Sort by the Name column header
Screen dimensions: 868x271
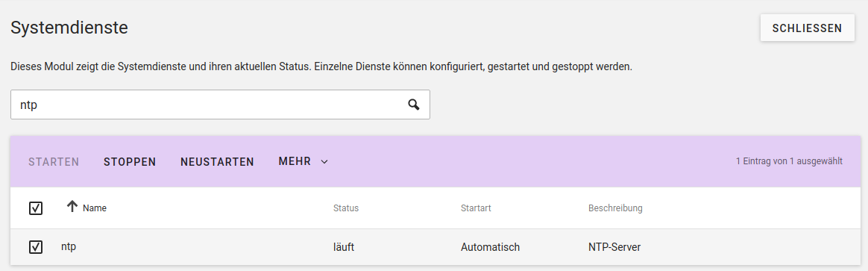pyautogui.click(x=95, y=208)
